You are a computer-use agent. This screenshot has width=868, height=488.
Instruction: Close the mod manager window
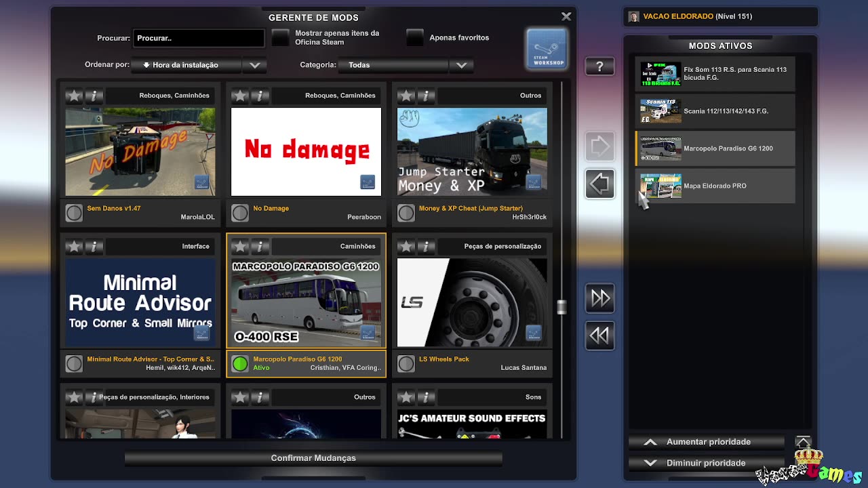(566, 16)
